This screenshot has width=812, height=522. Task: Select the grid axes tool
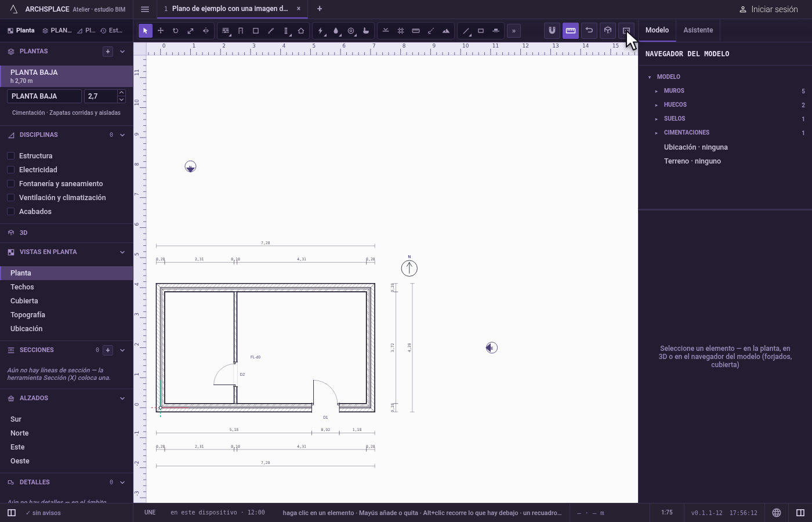click(x=401, y=31)
